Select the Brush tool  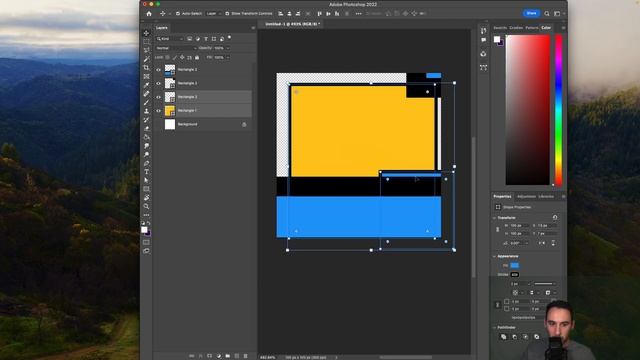click(x=147, y=102)
